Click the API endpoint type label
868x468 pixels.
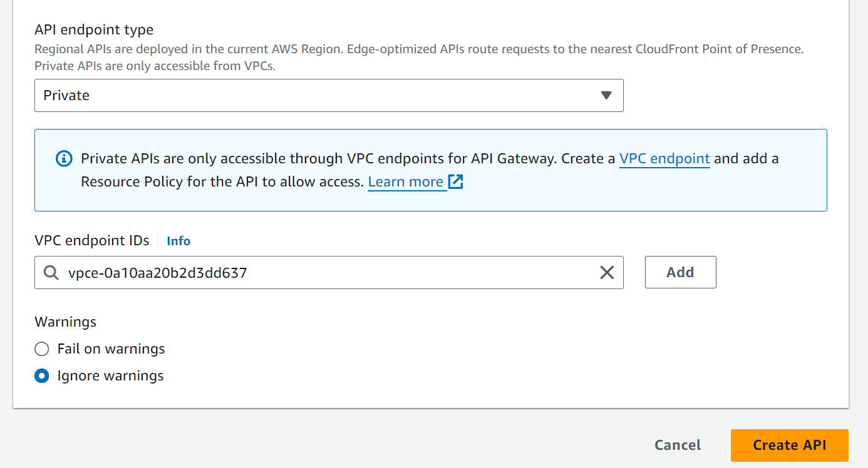(x=94, y=29)
